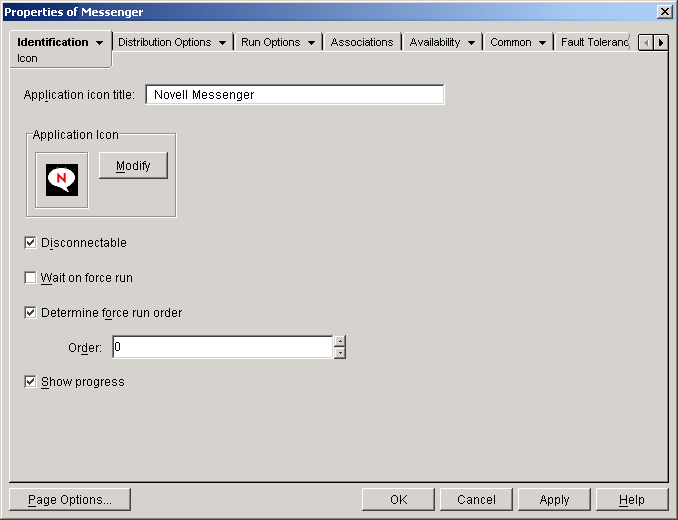
Task: Open the Distribution Options dropdown arrow
Action: tap(222, 43)
